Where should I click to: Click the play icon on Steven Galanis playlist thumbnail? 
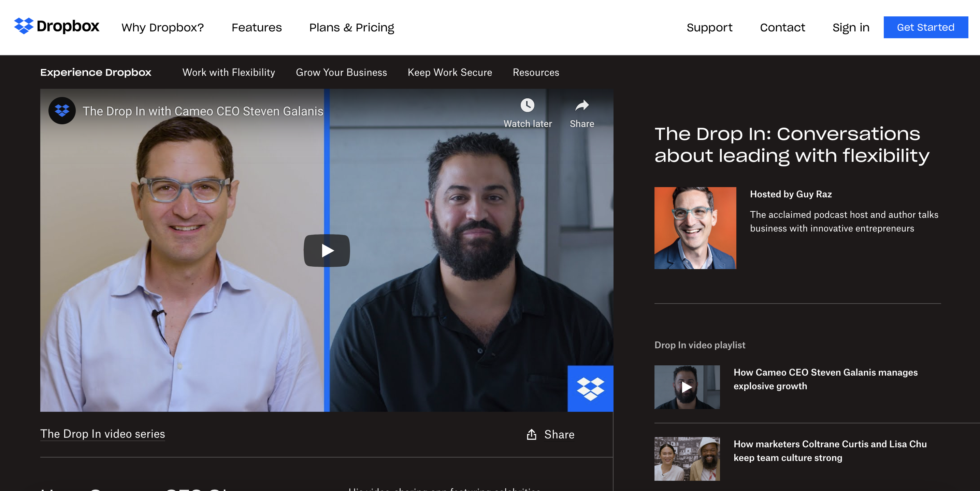(687, 387)
